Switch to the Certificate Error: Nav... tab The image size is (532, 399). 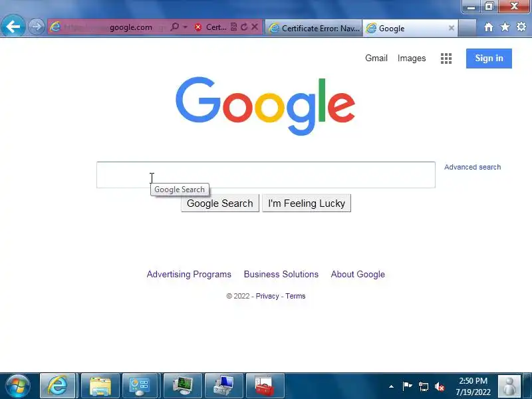pos(314,28)
